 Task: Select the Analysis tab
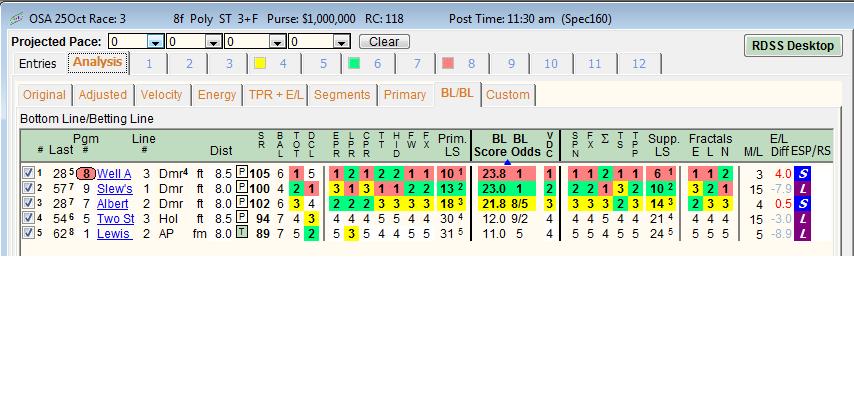click(97, 62)
